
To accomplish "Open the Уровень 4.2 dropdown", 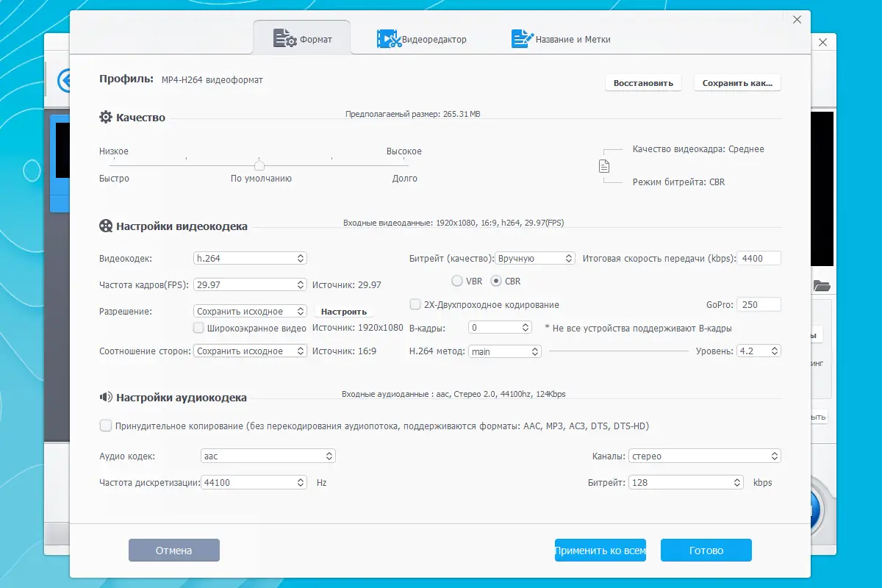I will tap(759, 351).
